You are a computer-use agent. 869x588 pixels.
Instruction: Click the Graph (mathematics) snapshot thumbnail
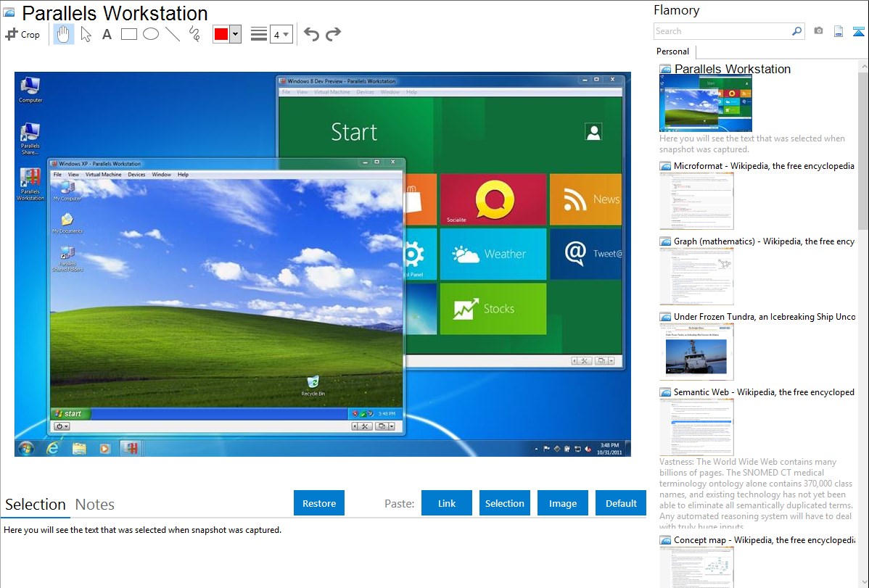pyautogui.click(x=696, y=276)
